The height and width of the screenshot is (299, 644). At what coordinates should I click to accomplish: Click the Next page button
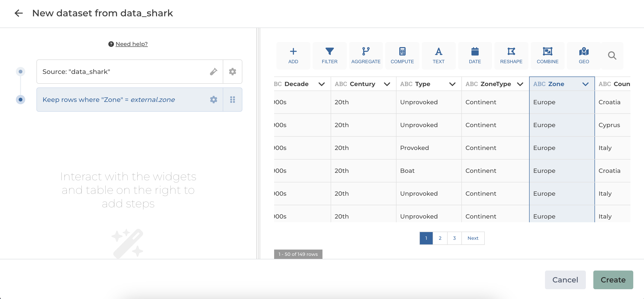click(473, 238)
